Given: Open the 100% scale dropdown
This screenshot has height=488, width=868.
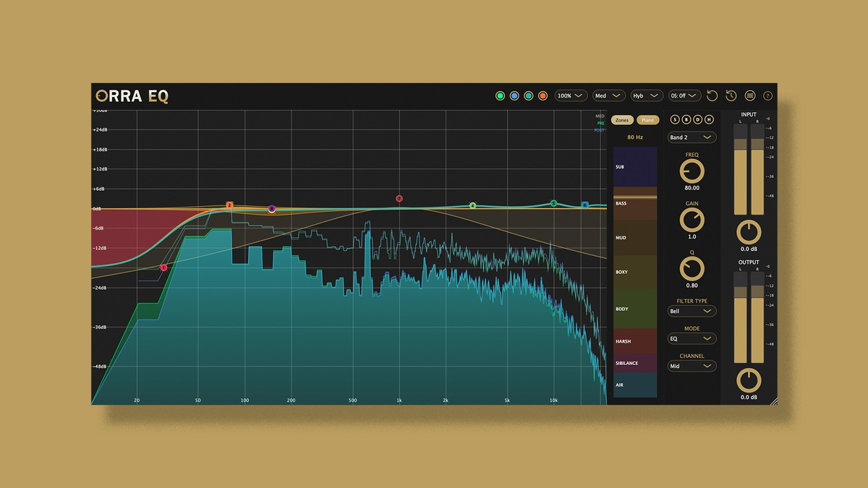Looking at the screenshot, I should (x=571, y=95).
